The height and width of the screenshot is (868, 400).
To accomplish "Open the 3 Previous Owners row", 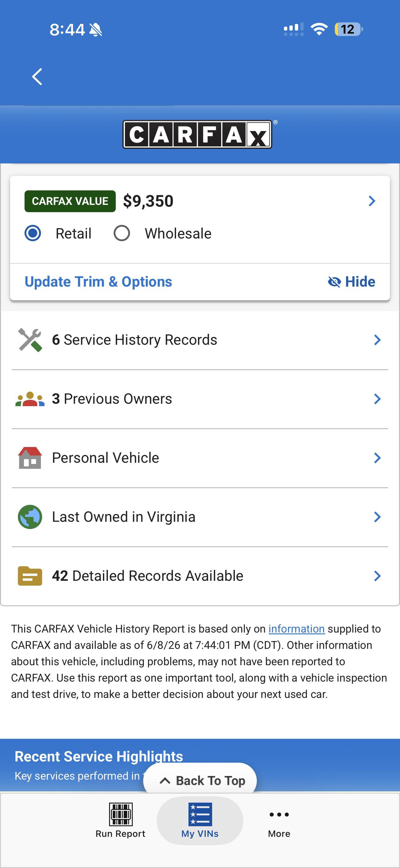I will pos(200,399).
